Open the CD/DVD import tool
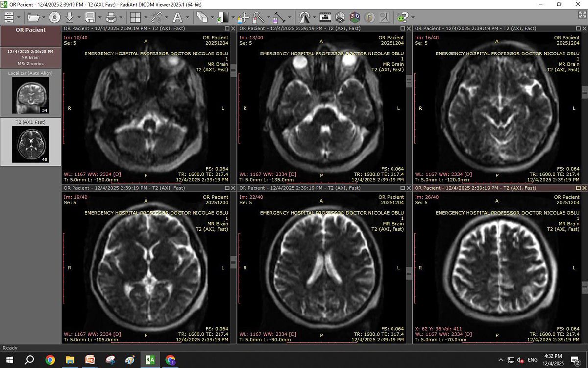The image size is (588, 368). click(x=54, y=18)
